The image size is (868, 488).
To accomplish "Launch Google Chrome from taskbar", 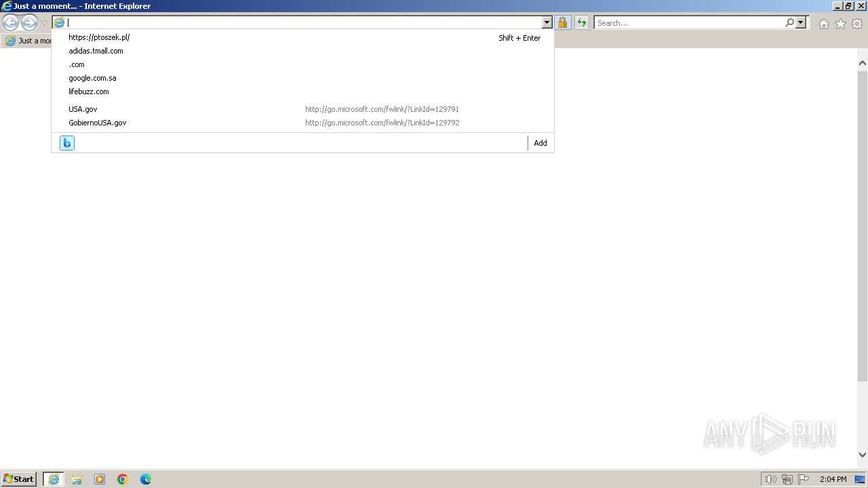I will pos(123,479).
